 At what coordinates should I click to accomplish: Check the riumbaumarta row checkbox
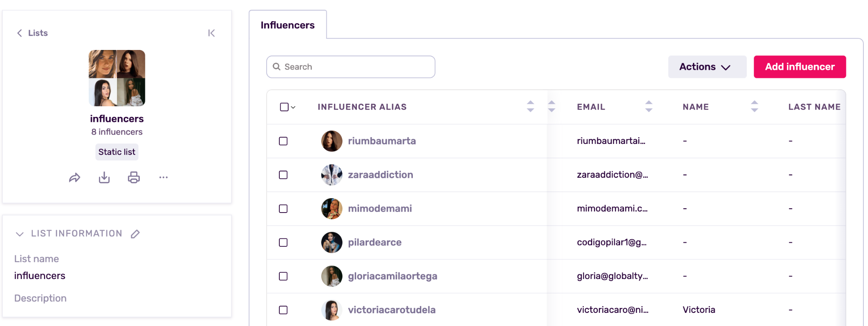283,141
